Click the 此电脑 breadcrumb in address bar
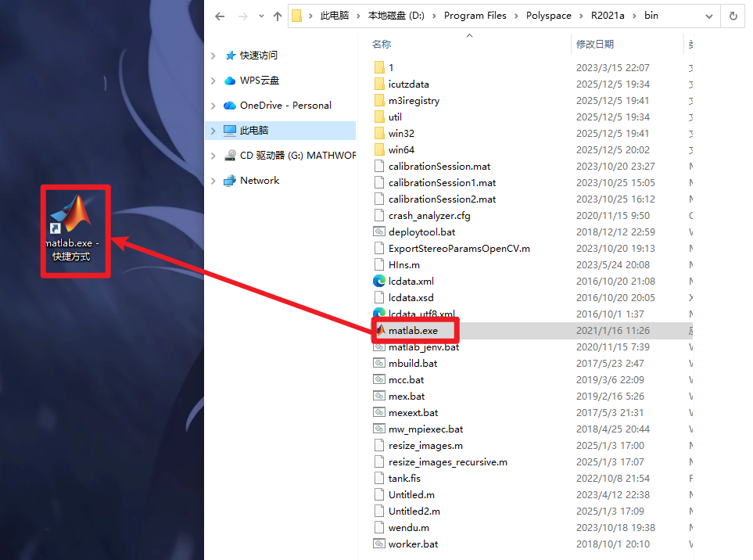This screenshot has width=753, height=560. pyautogui.click(x=335, y=16)
